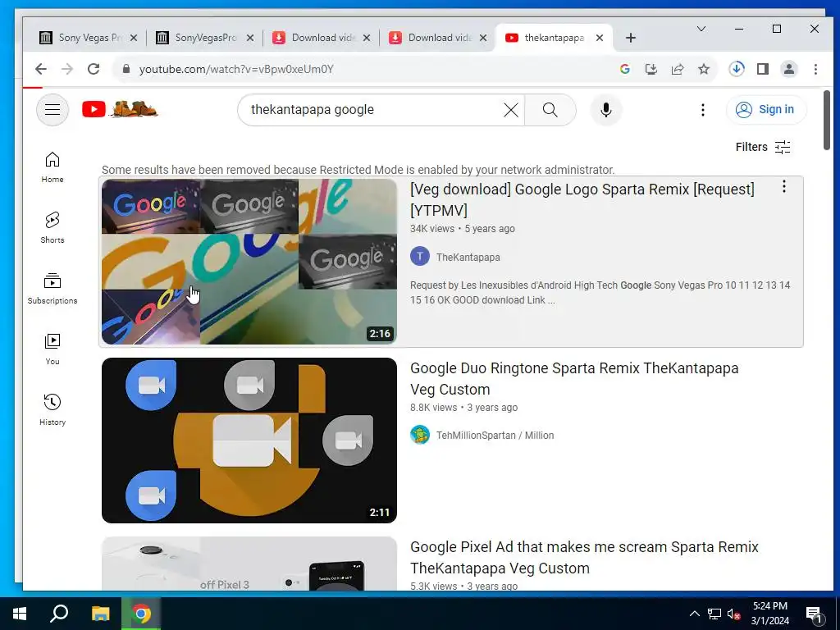Click the install app icon in address bar
This screenshot has height=630, width=840.
651,69
